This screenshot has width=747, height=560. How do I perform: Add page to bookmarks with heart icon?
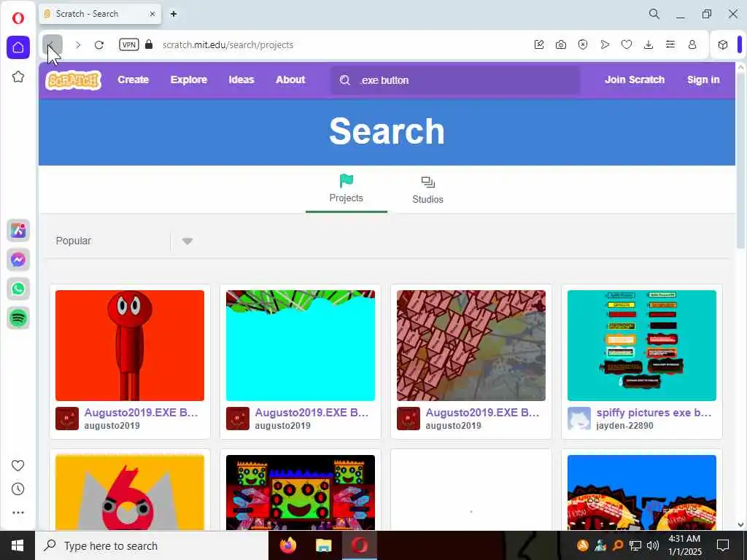(x=627, y=44)
